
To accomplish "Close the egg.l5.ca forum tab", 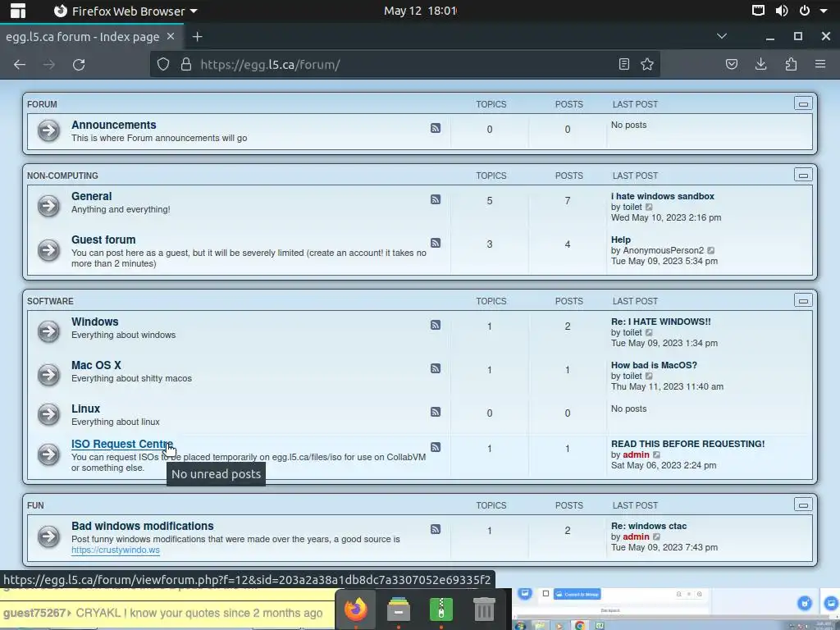I will tap(171, 36).
